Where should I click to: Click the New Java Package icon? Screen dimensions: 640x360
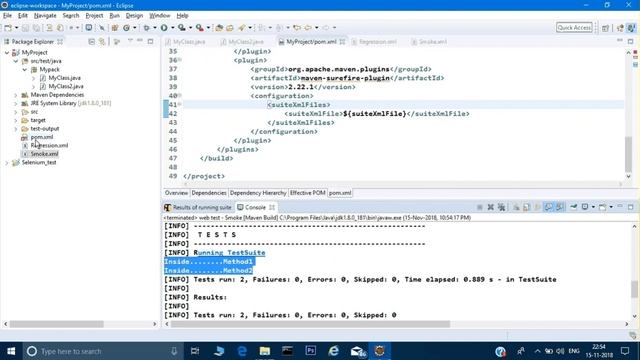pos(115,28)
